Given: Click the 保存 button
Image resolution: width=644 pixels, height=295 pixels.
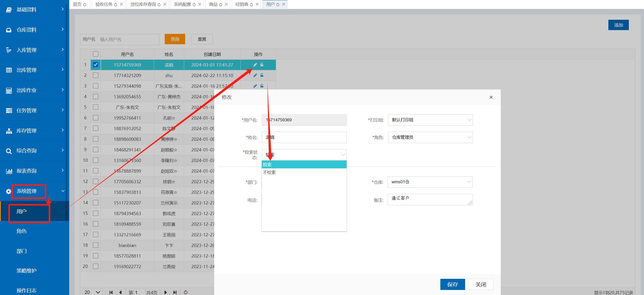Looking at the screenshot, I should point(452,284).
